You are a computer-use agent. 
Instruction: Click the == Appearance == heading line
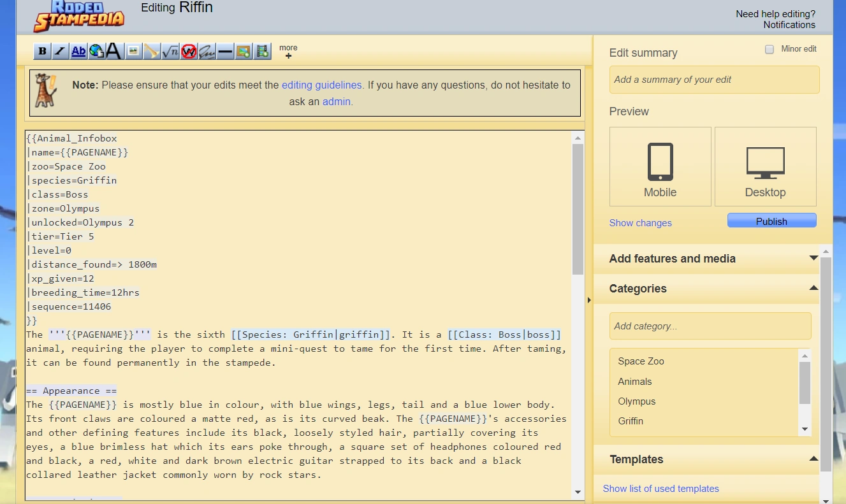(71, 391)
